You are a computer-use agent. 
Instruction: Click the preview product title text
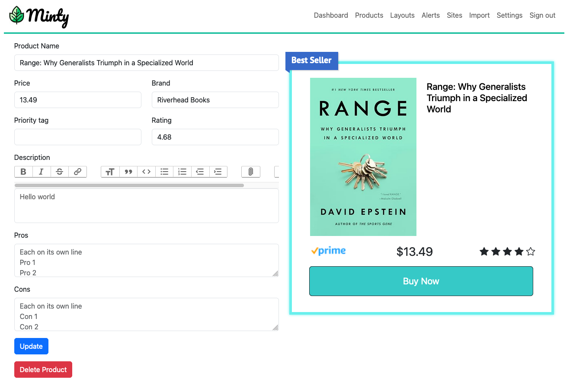(477, 98)
